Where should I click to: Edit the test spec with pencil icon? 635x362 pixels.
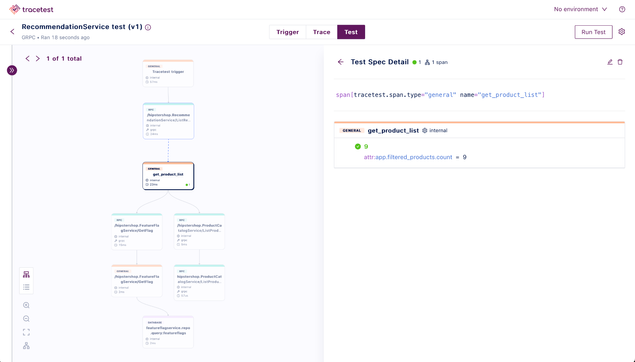[609, 62]
